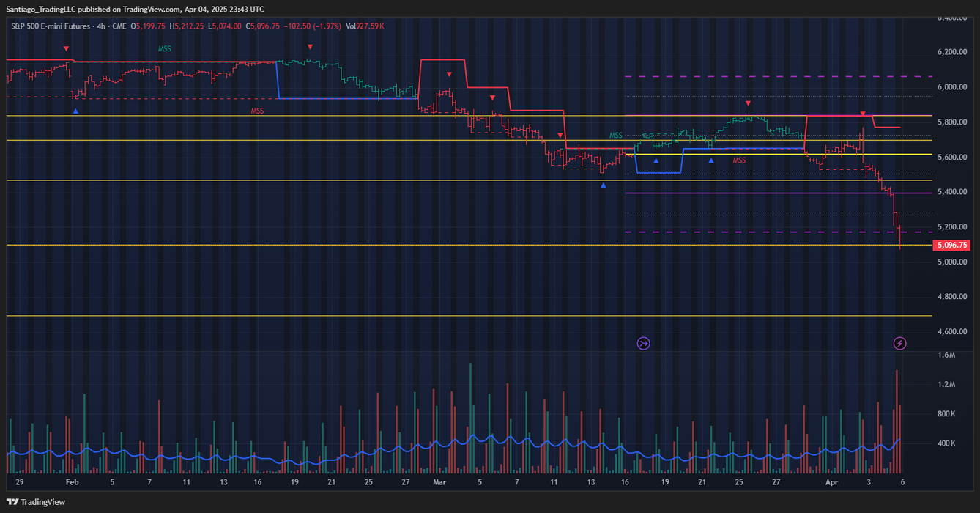This screenshot has width=980, height=513.
Task: Select the red down-triangle marker above early February candles
Action: click(x=66, y=48)
